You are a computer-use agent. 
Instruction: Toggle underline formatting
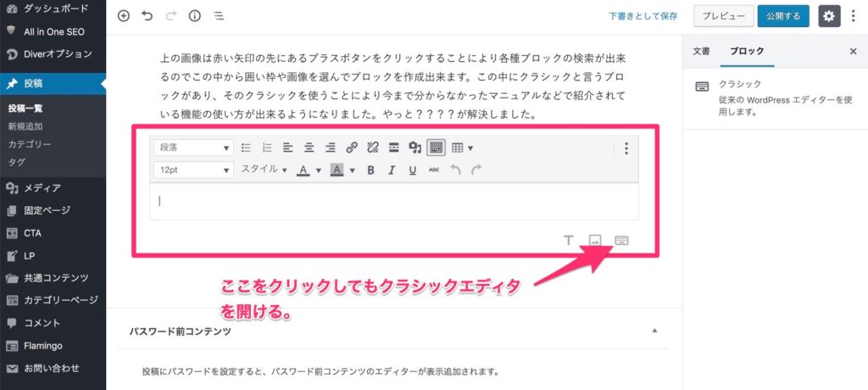(413, 170)
